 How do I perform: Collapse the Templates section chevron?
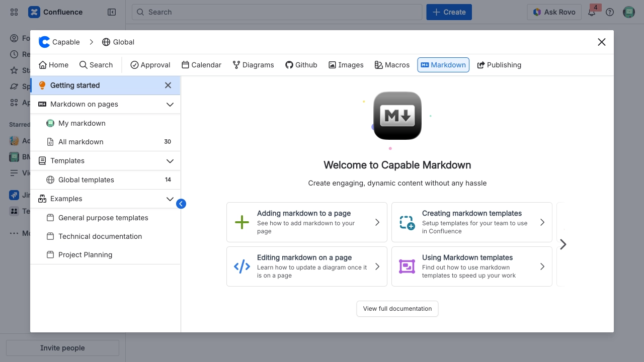(170, 161)
